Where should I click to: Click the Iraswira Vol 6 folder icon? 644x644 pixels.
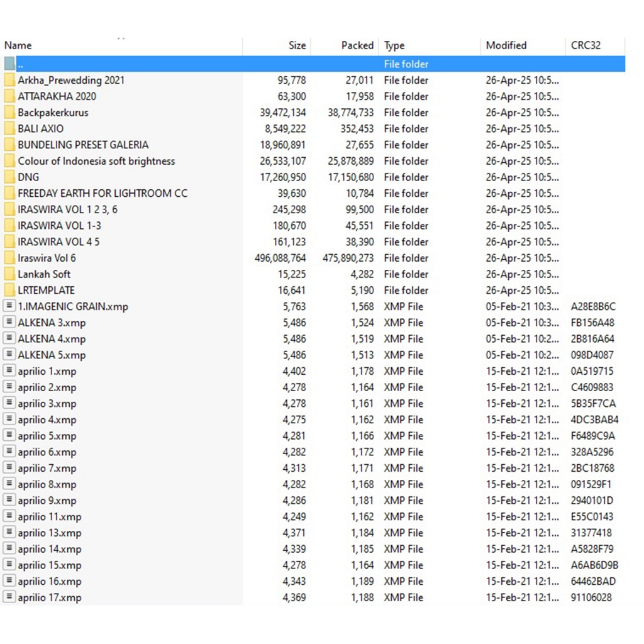click(x=9, y=258)
